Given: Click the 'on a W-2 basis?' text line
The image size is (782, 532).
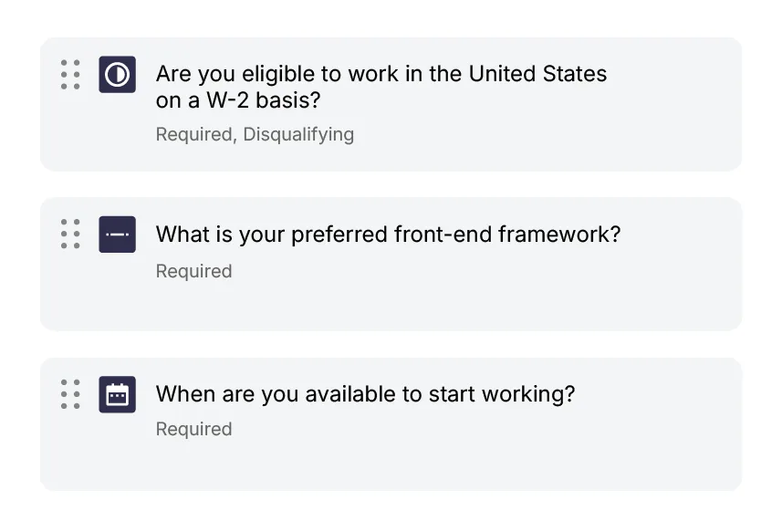Looking at the screenshot, I should (238, 100).
